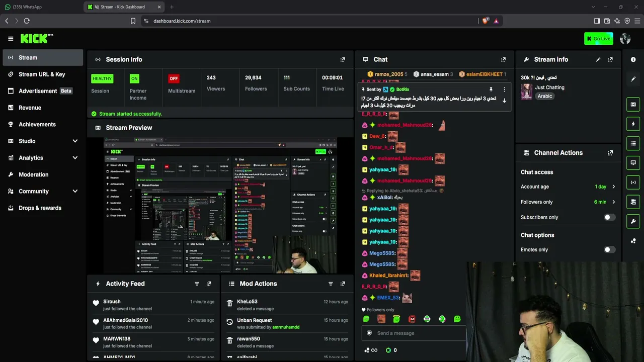This screenshot has width=644, height=362.
Task: Filter the Activity Feed
Action: tap(197, 284)
